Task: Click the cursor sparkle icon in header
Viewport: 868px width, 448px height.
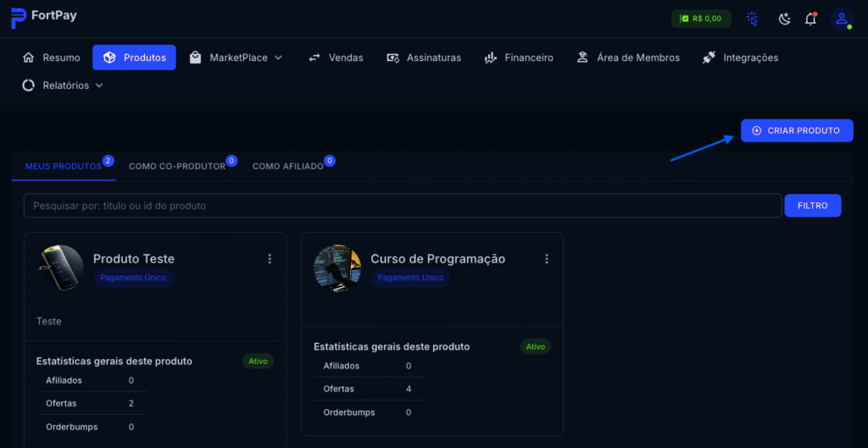Action: tap(752, 19)
